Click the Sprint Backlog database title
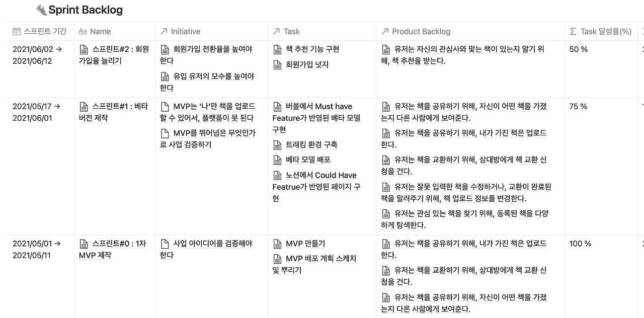This screenshot has width=644, height=318. [x=86, y=10]
